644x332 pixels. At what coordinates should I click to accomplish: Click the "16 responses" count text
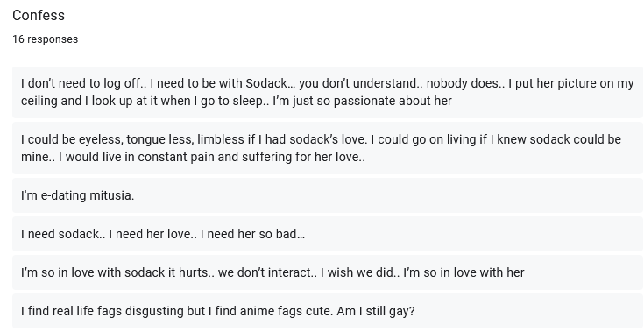[x=46, y=39]
